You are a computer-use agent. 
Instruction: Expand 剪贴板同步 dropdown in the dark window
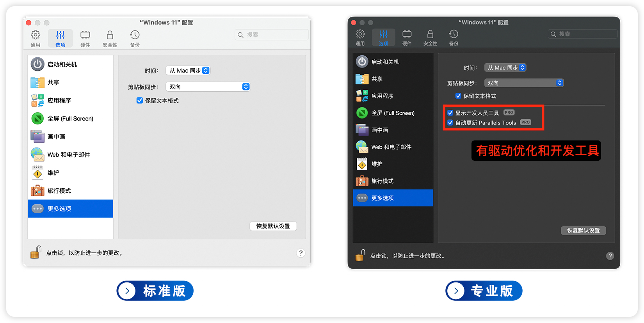point(524,83)
